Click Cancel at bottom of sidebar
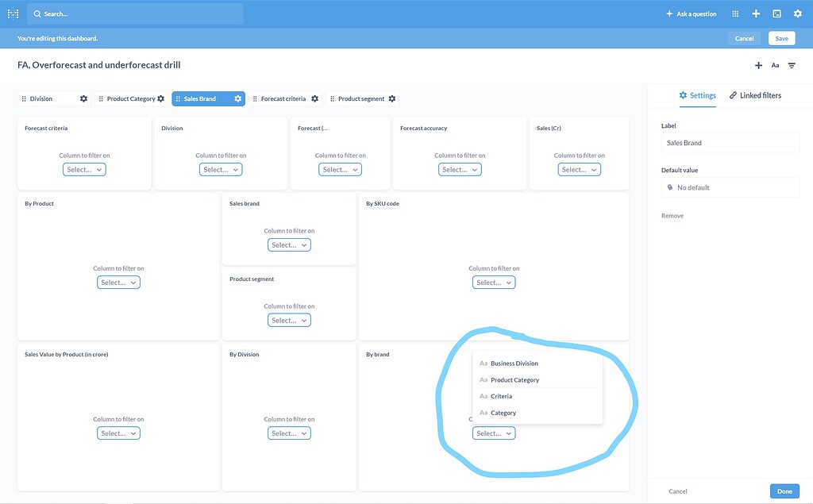This screenshot has width=813, height=504. click(678, 491)
